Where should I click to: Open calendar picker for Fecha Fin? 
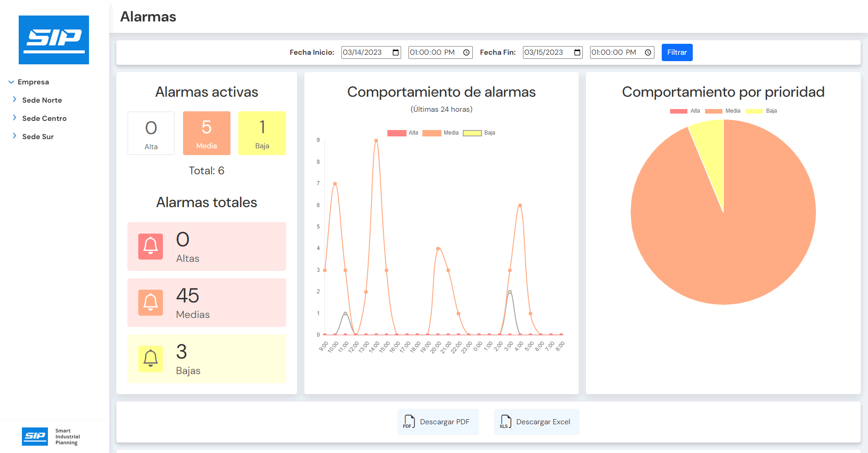coord(577,52)
